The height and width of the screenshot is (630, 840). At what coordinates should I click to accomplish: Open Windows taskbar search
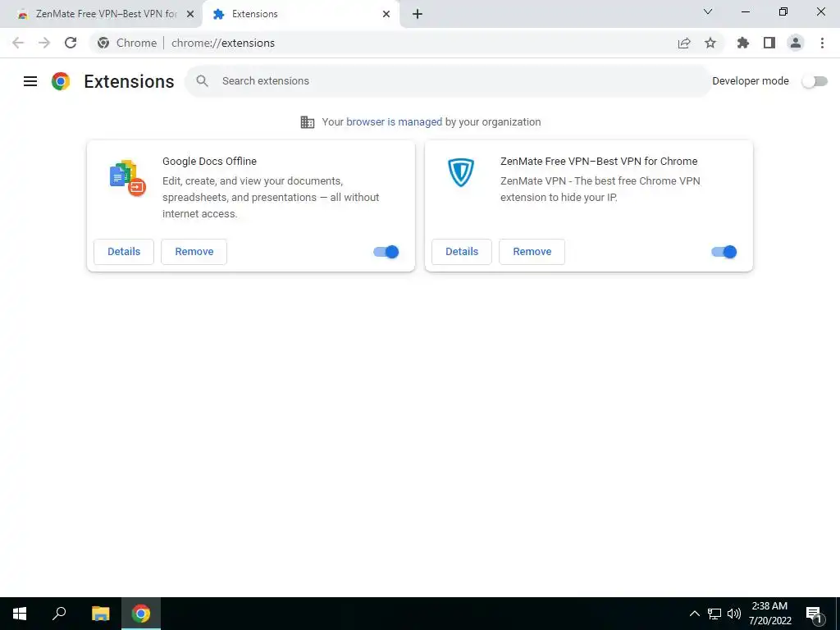click(59, 614)
